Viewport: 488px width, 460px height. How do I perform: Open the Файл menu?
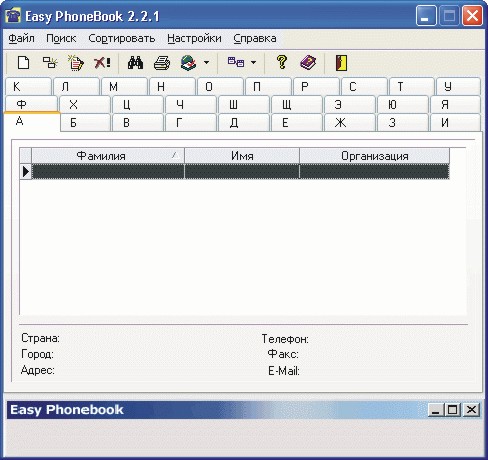click(21, 38)
